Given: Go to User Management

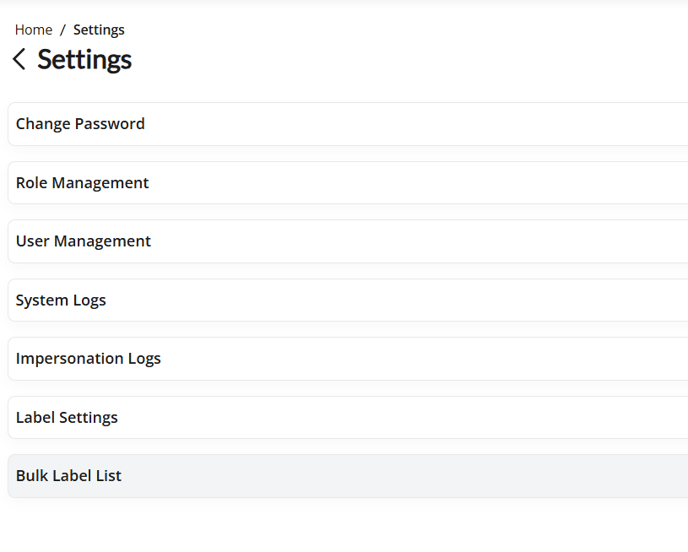Looking at the screenshot, I should tap(348, 241).
